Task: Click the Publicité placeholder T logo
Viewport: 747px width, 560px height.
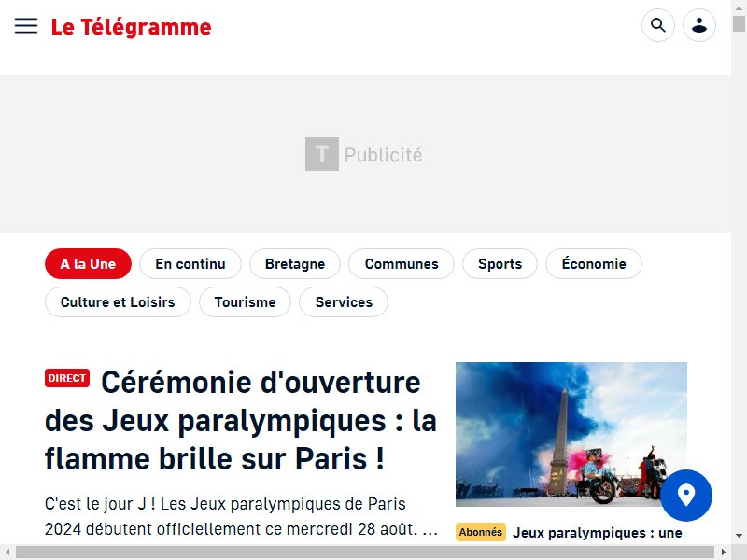Action: (322, 154)
